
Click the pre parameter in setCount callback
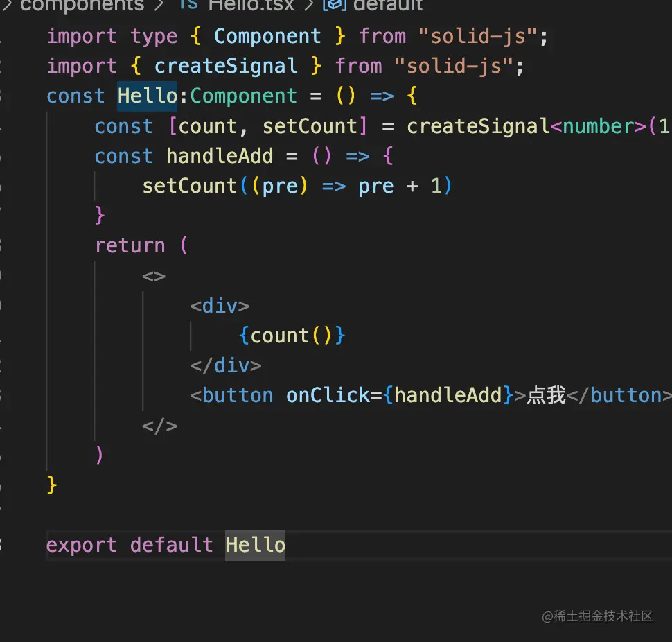(x=280, y=186)
